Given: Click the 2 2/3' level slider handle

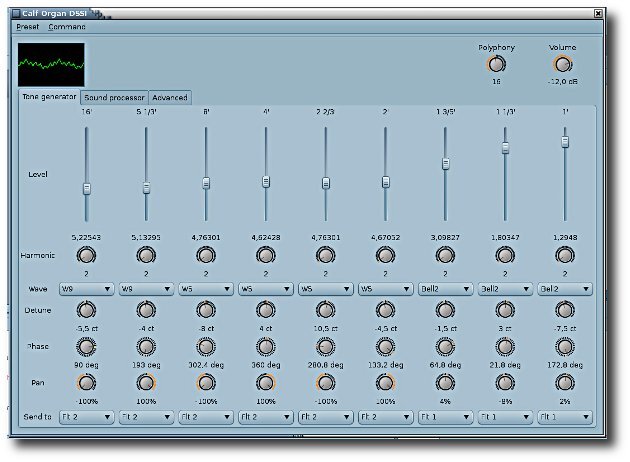Looking at the screenshot, I should click(x=326, y=183).
